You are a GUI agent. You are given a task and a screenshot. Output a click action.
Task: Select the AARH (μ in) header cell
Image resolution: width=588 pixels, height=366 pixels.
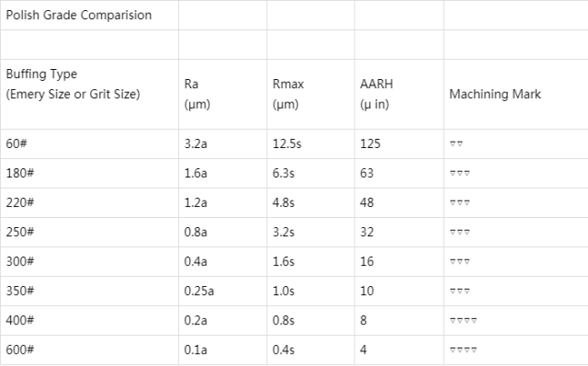click(399, 94)
